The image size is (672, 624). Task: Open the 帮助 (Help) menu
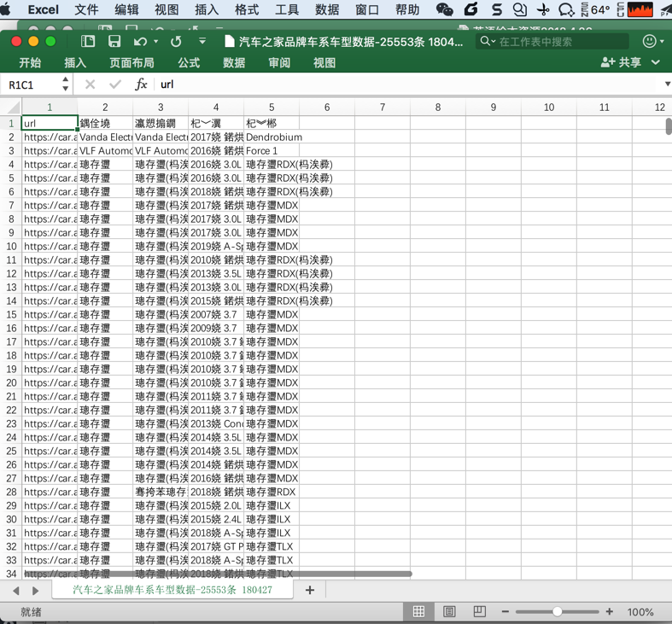407,9
